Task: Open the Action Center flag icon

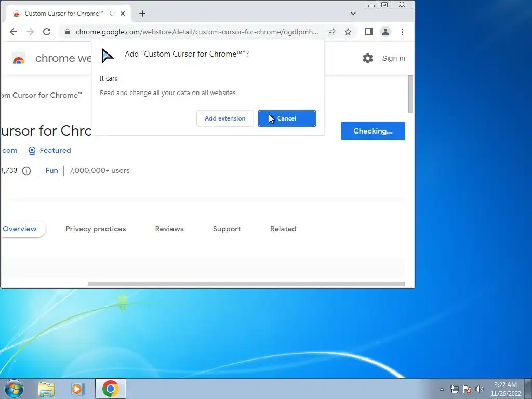Action: tap(467, 389)
